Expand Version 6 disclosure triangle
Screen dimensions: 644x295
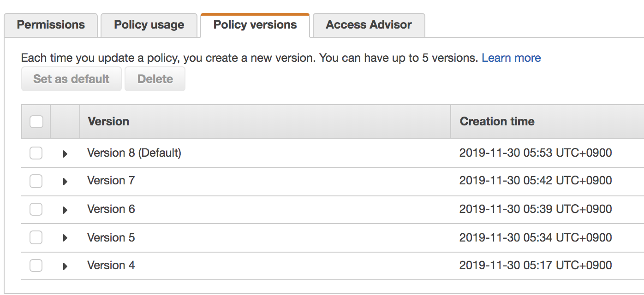pyautogui.click(x=65, y=210)
